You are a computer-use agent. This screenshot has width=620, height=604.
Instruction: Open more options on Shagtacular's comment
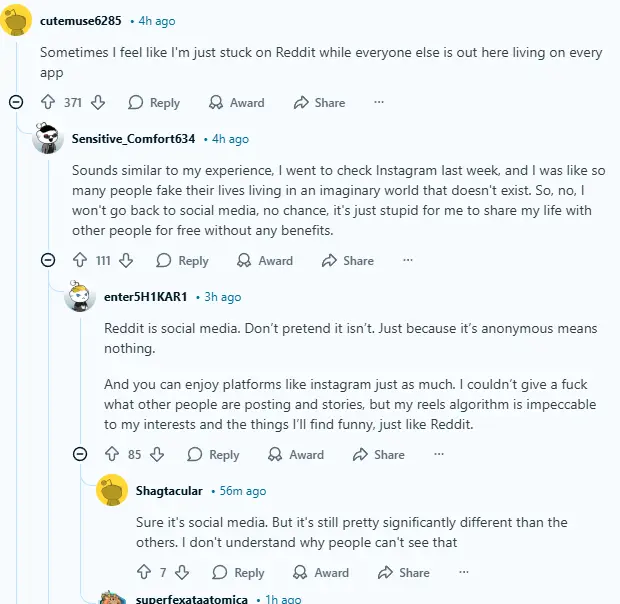(463, 572)
